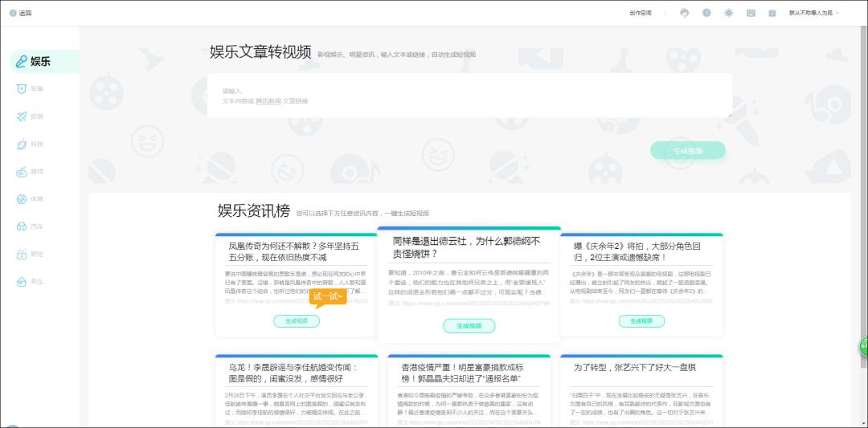Image resolution: width=868 pixels, height=428 pixels.
Task: Click the keyboard-like icon in header
Action: point(751,13)
